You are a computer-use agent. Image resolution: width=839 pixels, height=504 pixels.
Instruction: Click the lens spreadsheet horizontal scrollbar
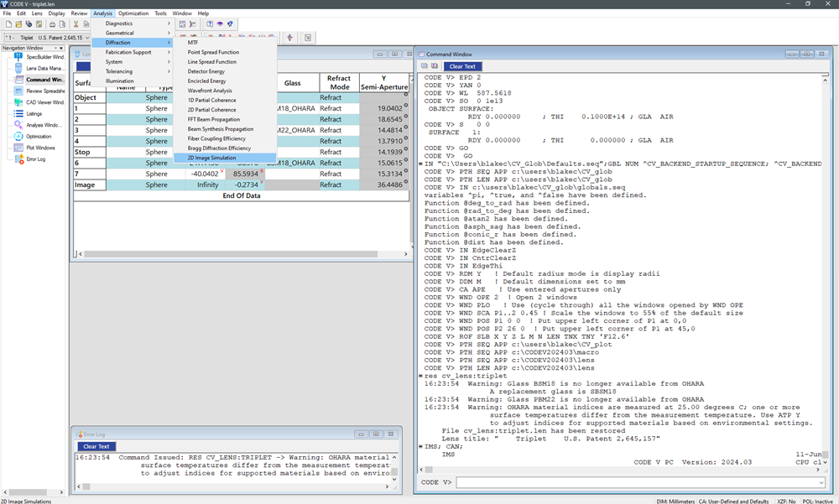[x=242, y=254]
